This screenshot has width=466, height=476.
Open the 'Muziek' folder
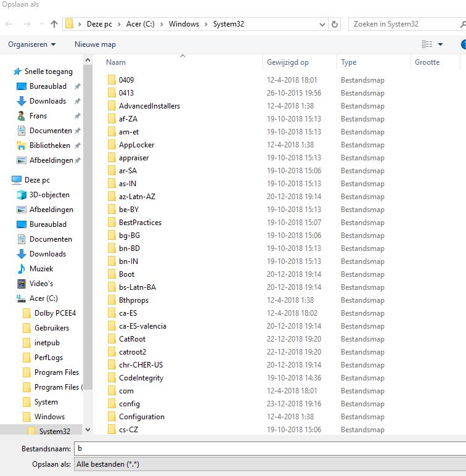tap(41, 269)
